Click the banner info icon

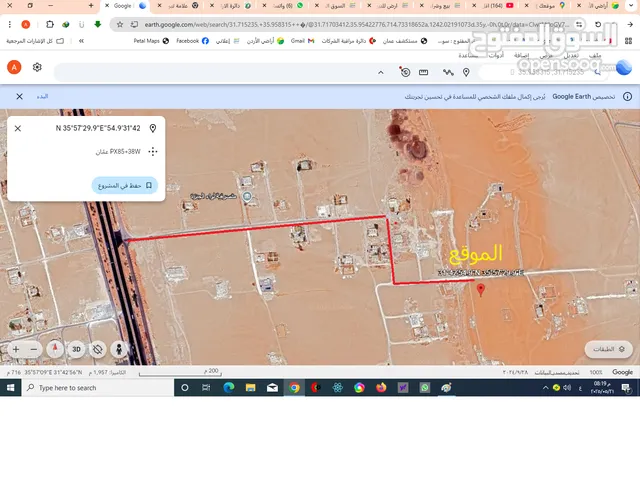pyautogui.click(x=627, y=96)
